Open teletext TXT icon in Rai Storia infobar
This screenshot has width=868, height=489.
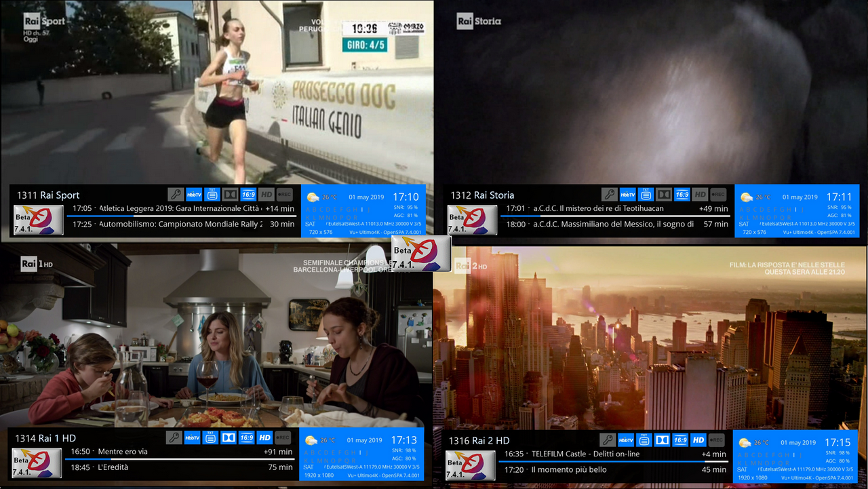click(x=646, y=195)
